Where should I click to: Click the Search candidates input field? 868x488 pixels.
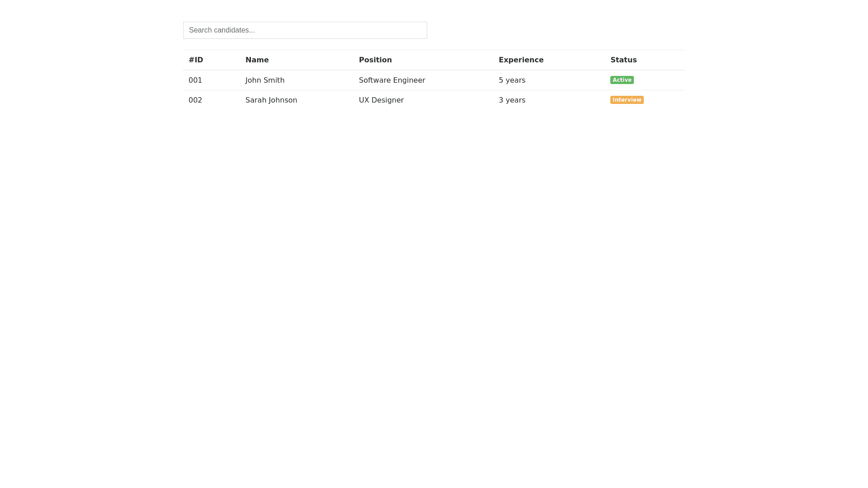coord(305,30)
